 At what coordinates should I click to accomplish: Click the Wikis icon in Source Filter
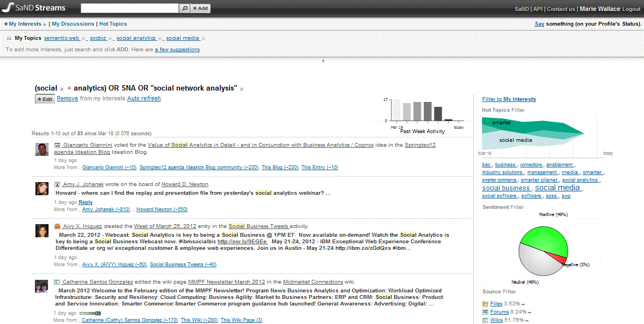tap(485, 320)
